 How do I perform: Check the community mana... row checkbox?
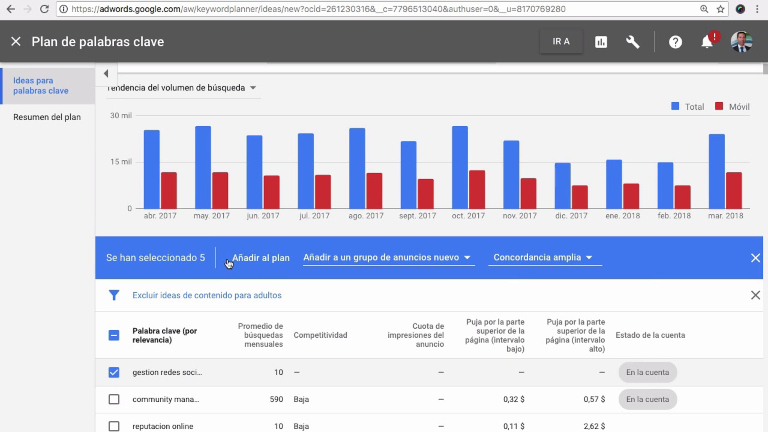(114, 399)
